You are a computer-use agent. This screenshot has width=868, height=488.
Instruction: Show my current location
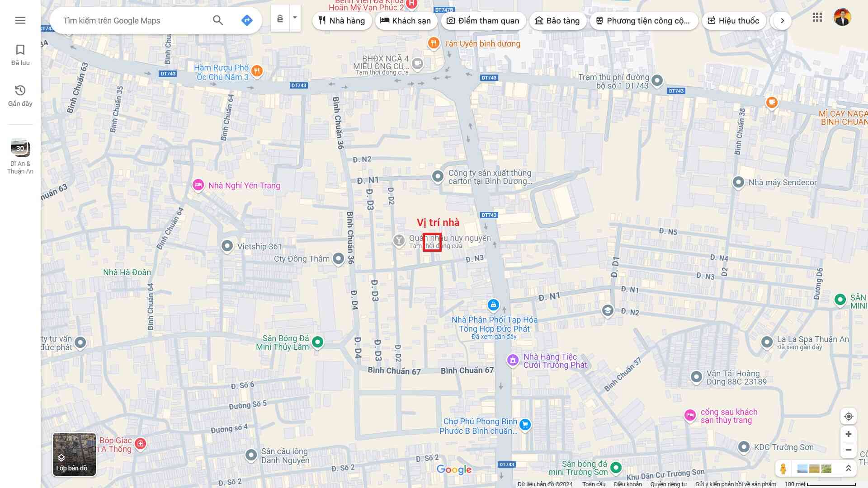(849, 416)
